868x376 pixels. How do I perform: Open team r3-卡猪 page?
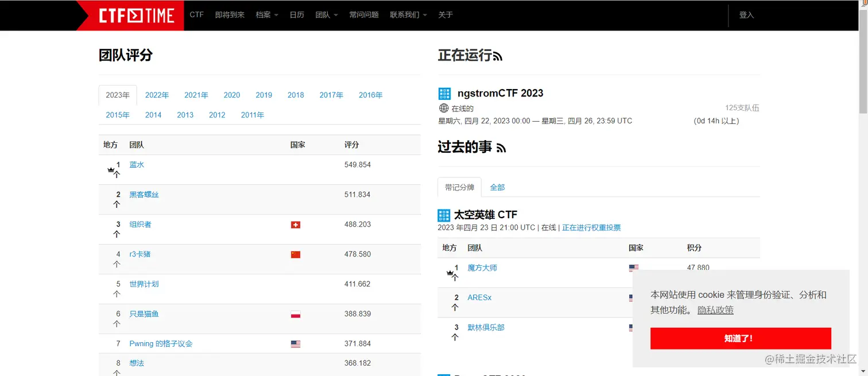pyautogui.click(x=140, y=254)
